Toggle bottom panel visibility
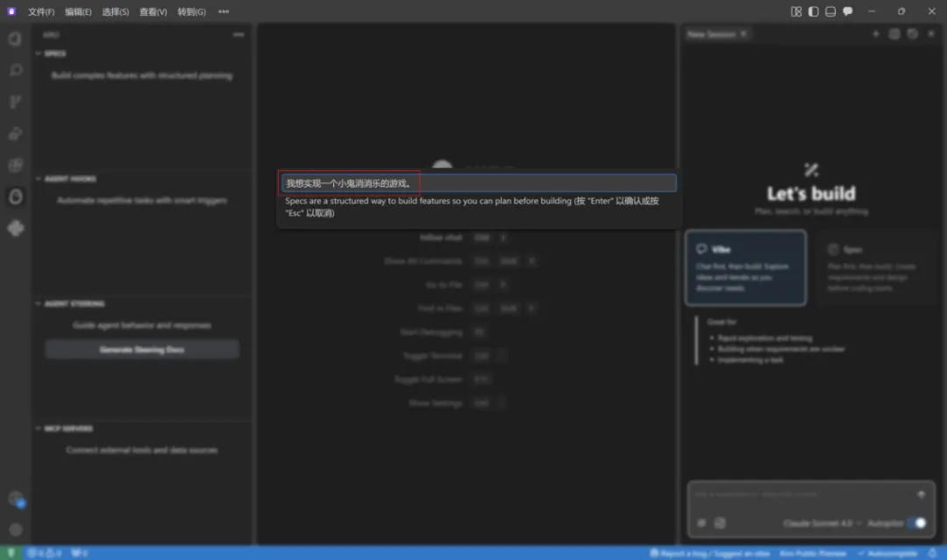 (x=830, y=11)
